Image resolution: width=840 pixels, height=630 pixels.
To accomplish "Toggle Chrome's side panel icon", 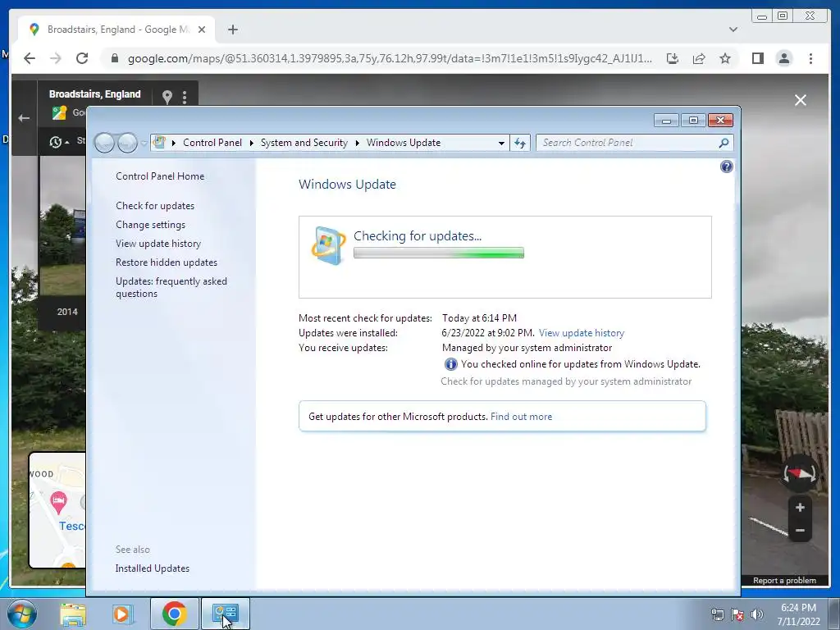I will 757,58.
